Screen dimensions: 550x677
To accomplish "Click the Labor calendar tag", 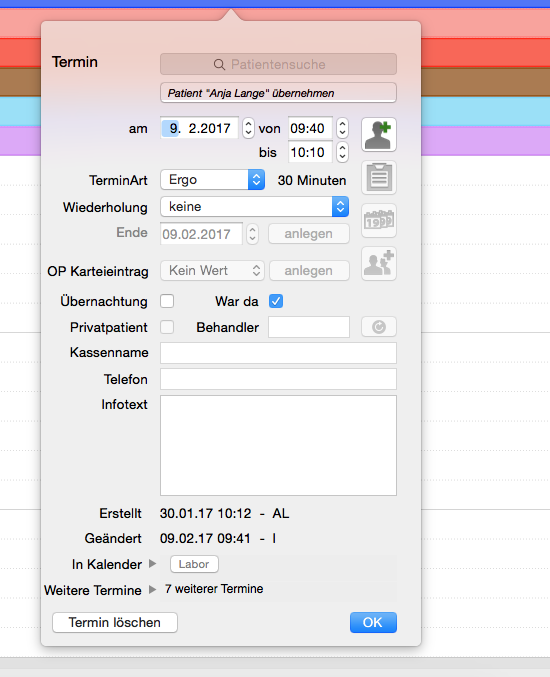I will (194, 564).
